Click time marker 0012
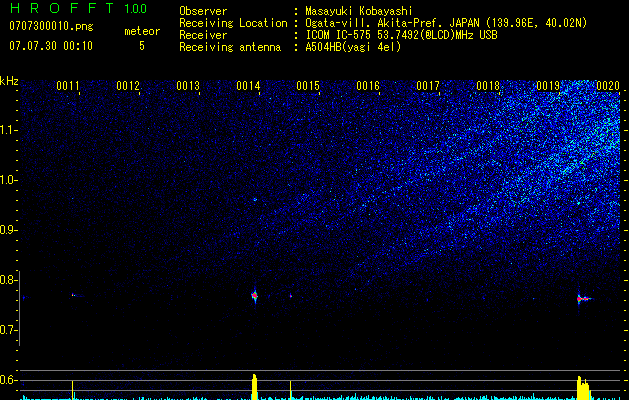 [128, 86]
